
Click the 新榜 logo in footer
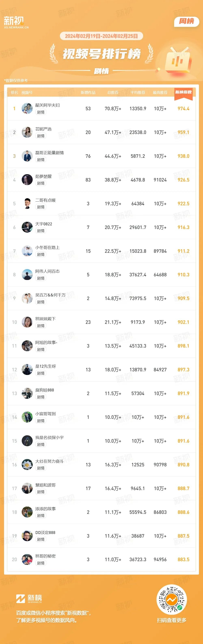(29, 599)
